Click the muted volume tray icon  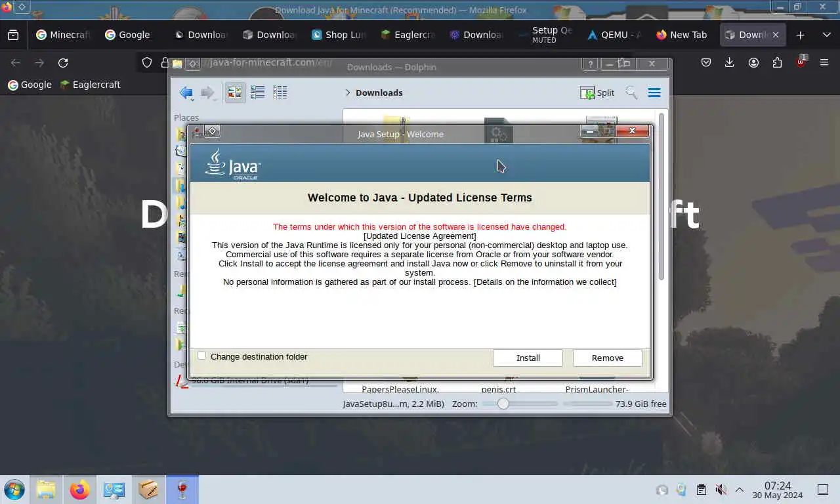tap(721, 490)
